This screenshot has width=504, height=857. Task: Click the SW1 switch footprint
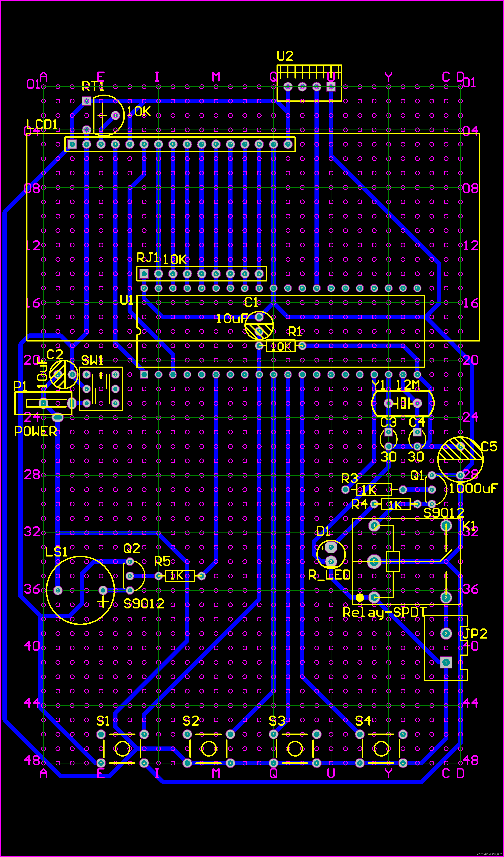coord(101,389)
